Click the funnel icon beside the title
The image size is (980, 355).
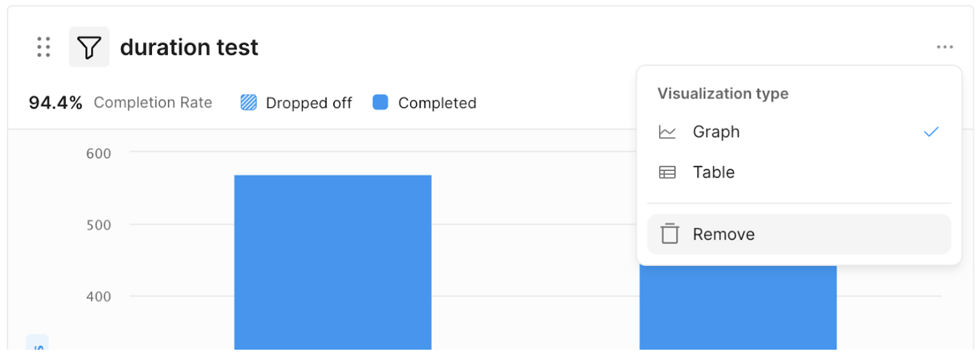[x=89, y=47]
